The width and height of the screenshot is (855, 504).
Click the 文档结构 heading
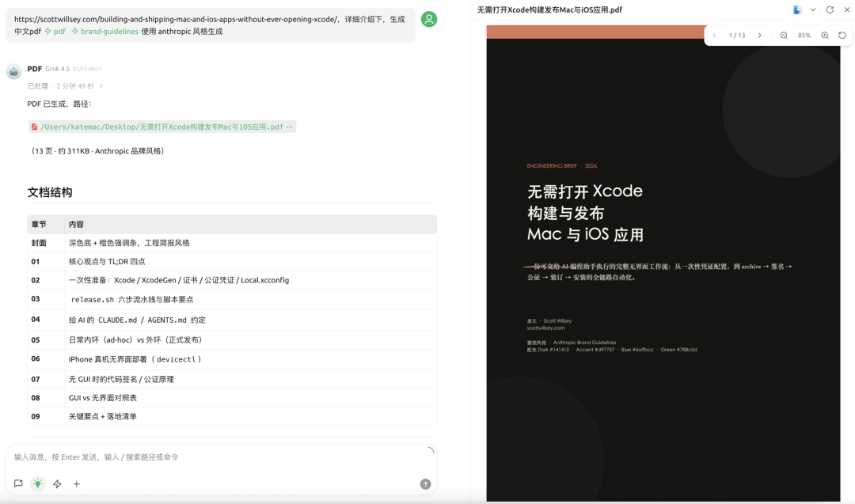point(50,192)
